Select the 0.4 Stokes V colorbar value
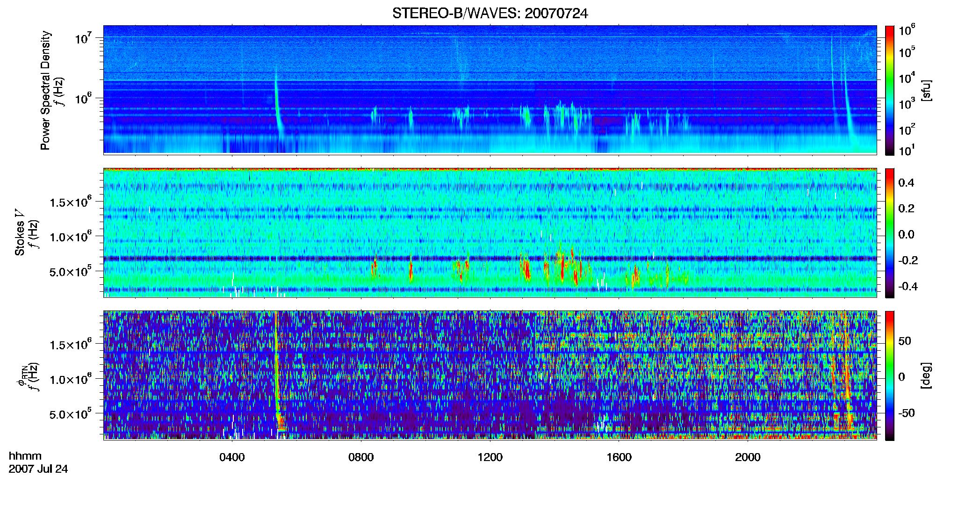 tap(906, 182)
